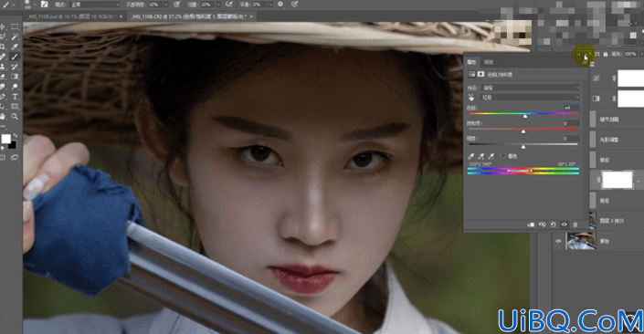Click the Lightness slider handle
This screenshot has width=644, height=334.
point(523,147)
